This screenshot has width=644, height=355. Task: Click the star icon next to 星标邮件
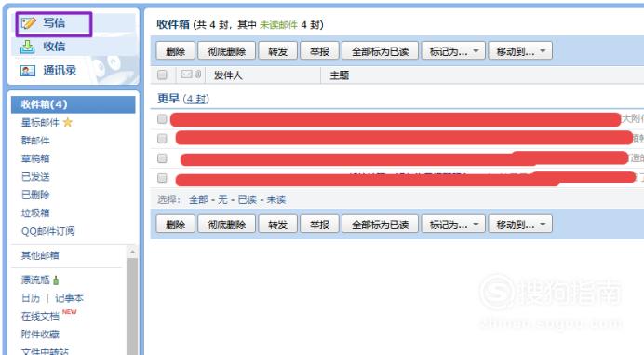pos(68,122)
